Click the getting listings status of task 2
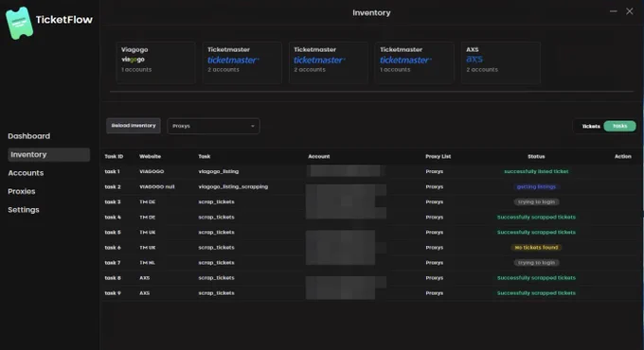Screen dimensions: 644x350 [x=536, y=186]
